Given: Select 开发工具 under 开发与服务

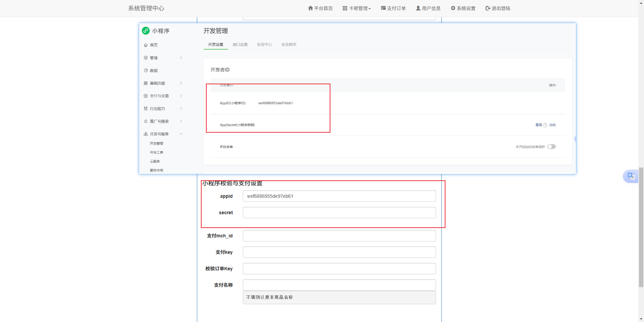Looking at the screenshot, I should 156,152.
